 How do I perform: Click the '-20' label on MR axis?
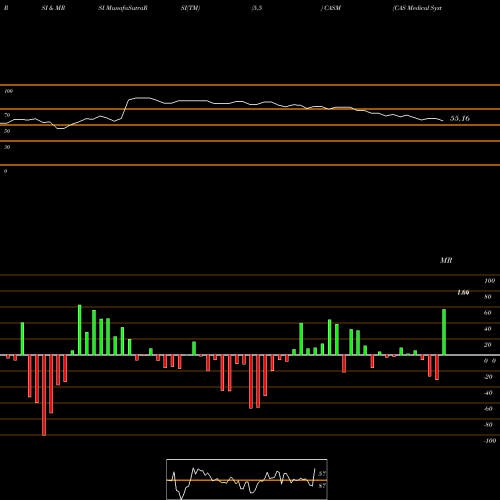tap(488, 377)
